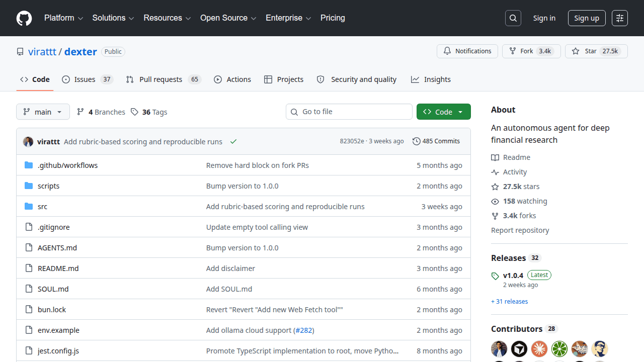
Task: Open the Solutions menu
Action: pyautogui.click(x=113, y=18)
